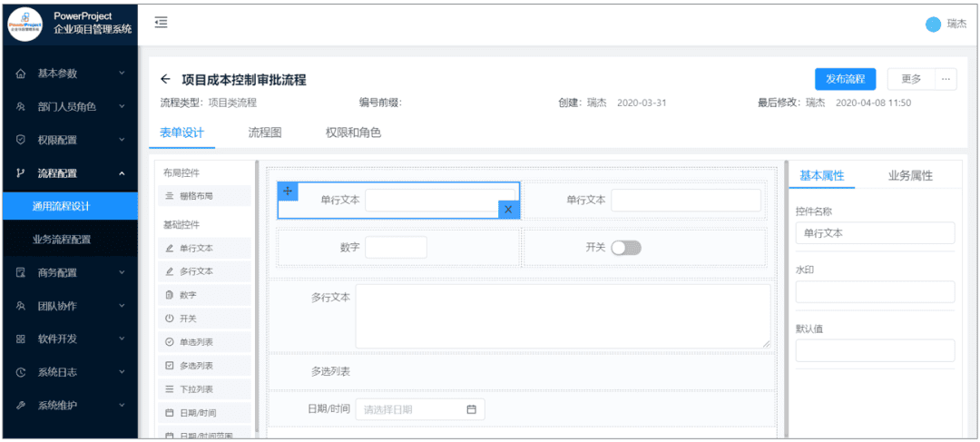Open 业务流程配置 in sidebar

[x=69, y=240]
